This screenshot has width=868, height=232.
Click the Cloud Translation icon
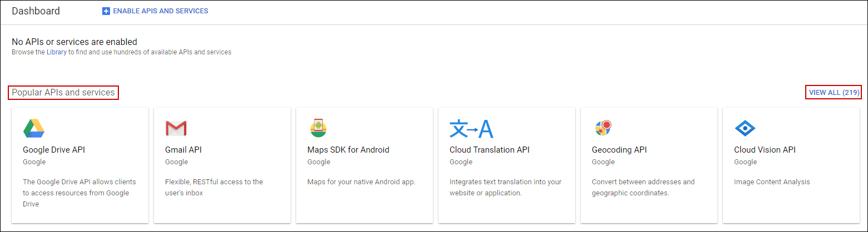(x=471, y=128)
